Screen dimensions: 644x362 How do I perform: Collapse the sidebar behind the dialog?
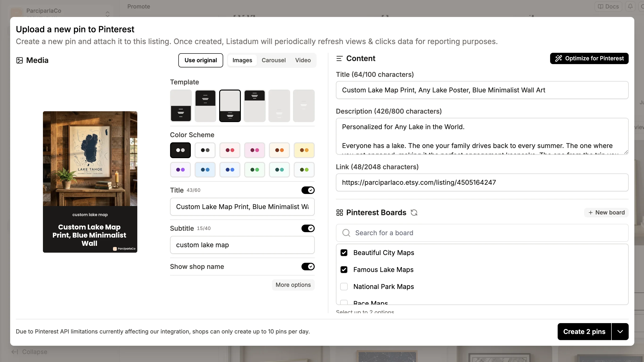pos(29,352)
